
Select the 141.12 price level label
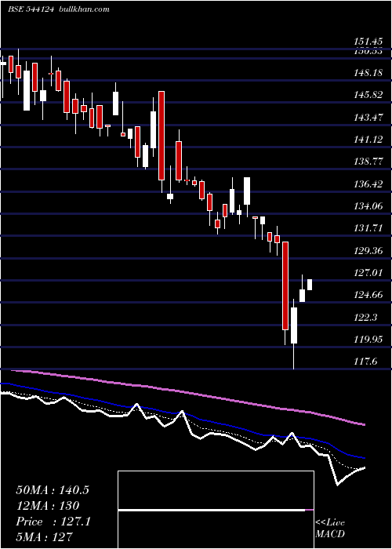[x=368, y=140]
